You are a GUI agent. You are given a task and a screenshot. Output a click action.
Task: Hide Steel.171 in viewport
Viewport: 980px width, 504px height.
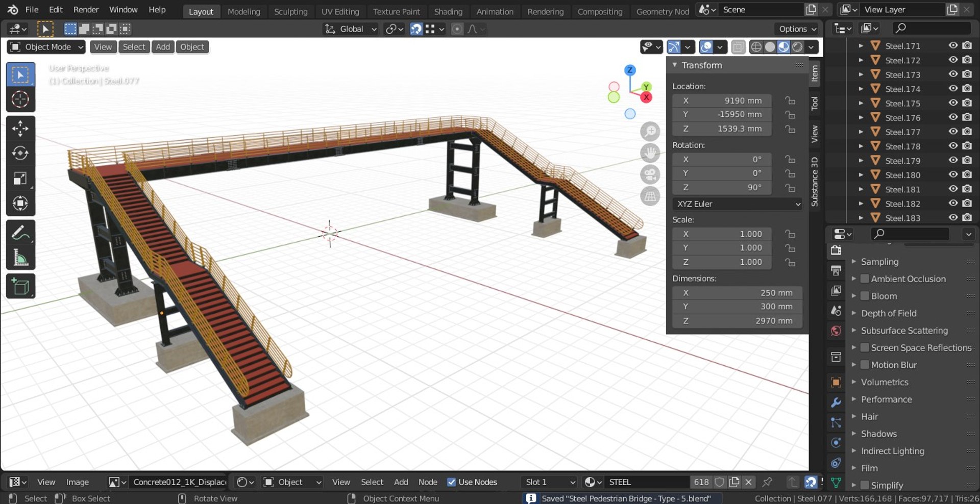pyautogui.click(x=953, y=45)
